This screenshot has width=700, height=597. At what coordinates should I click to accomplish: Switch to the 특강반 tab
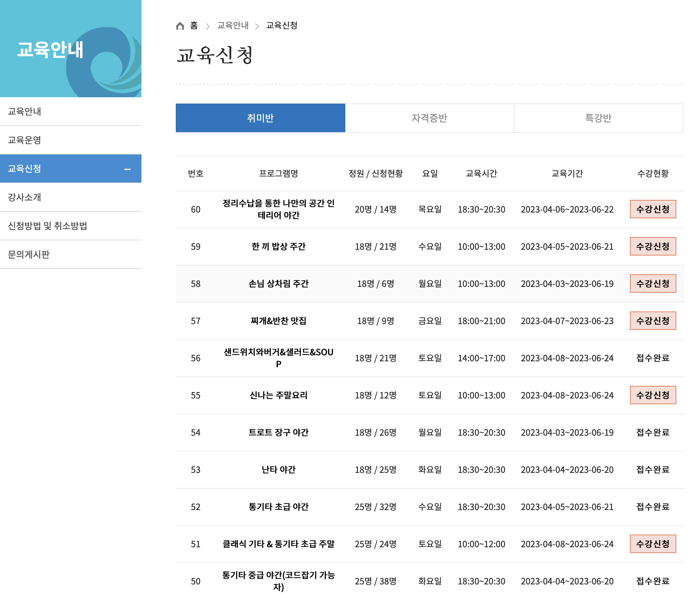pos(598,118)
